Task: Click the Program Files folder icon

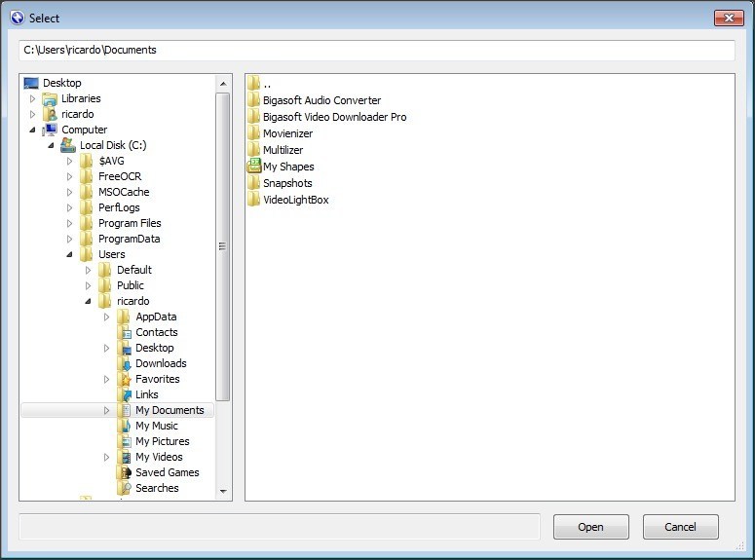Action: coord(86,223)
